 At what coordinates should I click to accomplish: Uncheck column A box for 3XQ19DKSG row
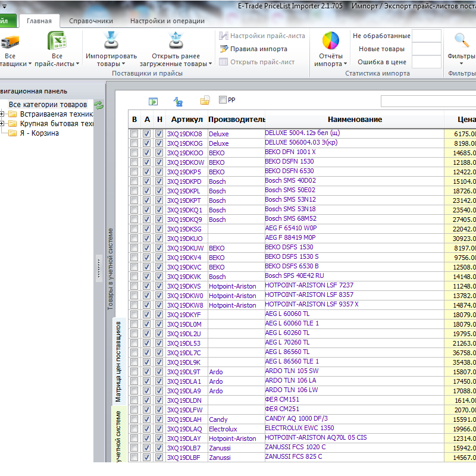pos(146,229)
